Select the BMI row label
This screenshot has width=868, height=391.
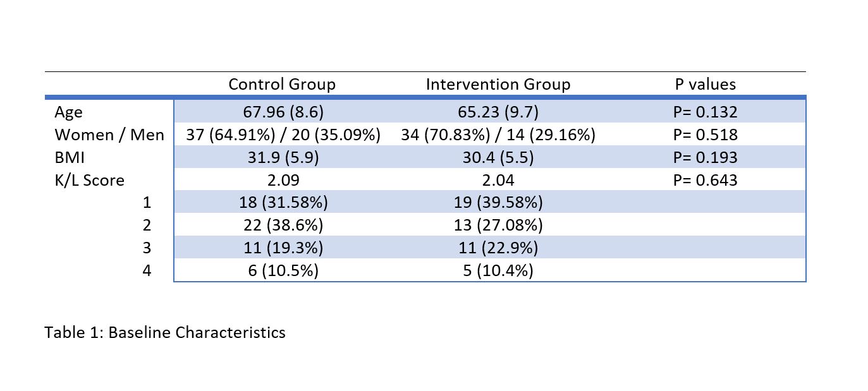pos(70,158)
